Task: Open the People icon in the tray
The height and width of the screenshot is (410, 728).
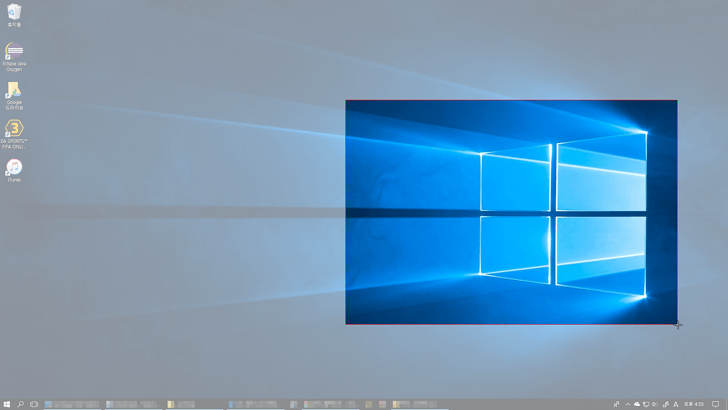Action: pos(616,404)
